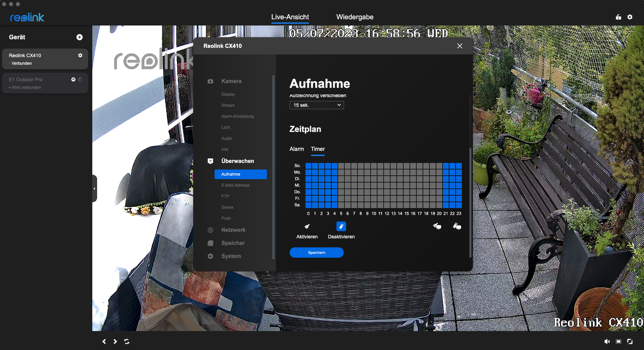The height and width of the screenshot is (350, 644).
Task: Open the Alarm-Einstellung settings page
Action: pos(238,116)
